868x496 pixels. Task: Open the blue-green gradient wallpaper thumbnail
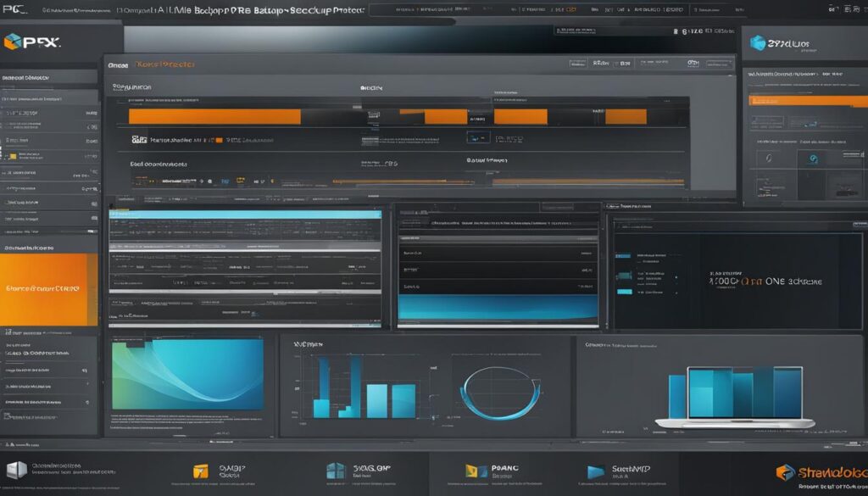click(x=187, y=375)
